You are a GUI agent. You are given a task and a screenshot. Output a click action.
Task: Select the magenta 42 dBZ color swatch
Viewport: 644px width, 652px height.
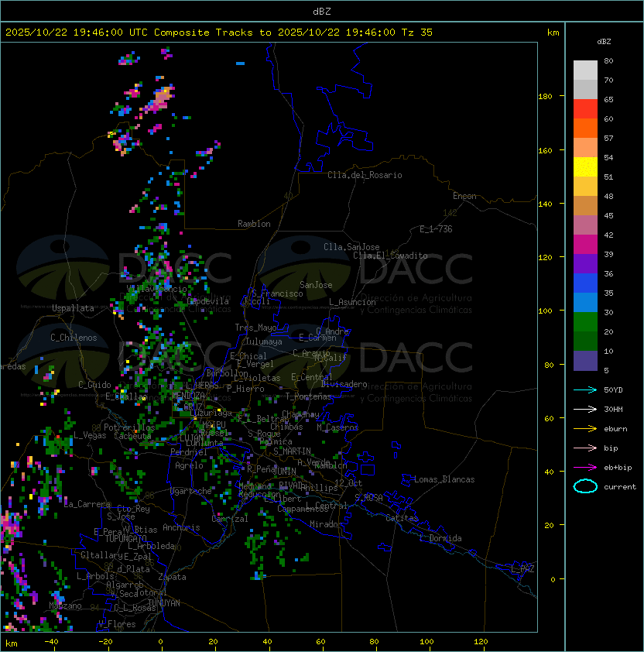coord(585,245)
